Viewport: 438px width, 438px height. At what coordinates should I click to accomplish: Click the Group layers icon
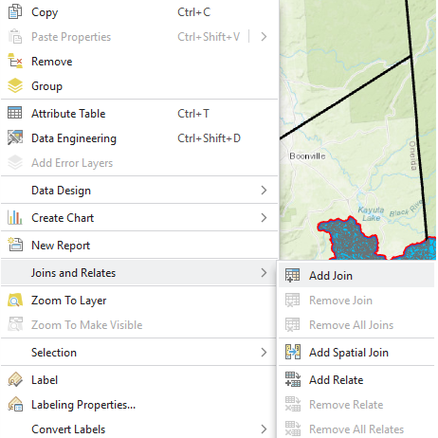pyautogui.click(x=15, y=86)
